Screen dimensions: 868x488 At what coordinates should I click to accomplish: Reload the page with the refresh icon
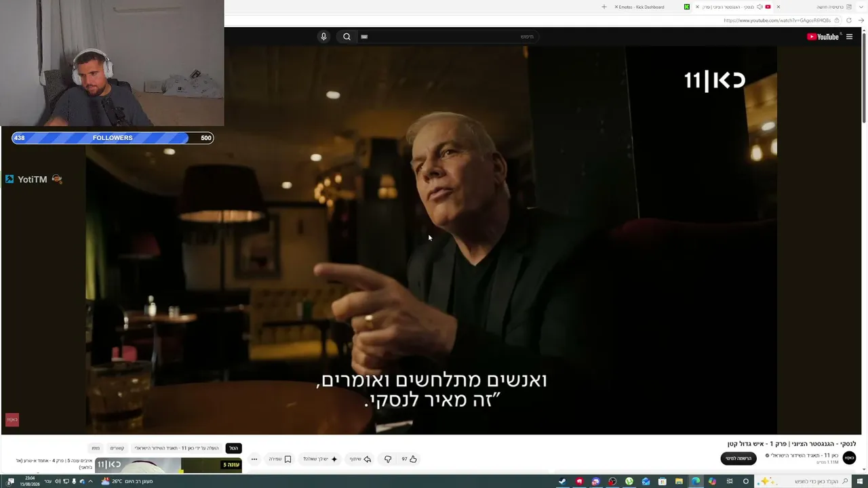coord(849,20)
